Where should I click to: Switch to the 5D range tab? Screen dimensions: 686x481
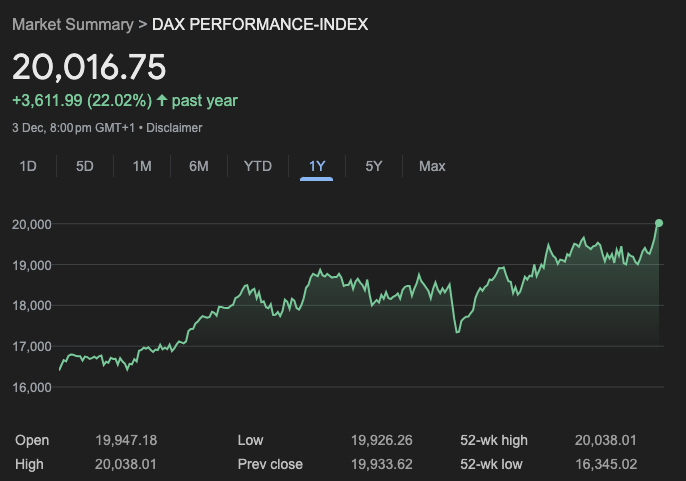tap(85, 166)
